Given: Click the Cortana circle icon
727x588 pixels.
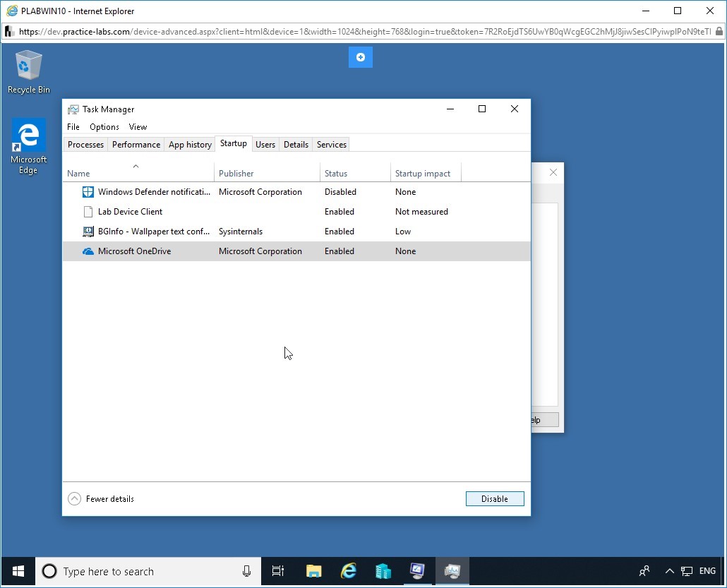Looking at the screenshot, I should [x=49, y=571].
